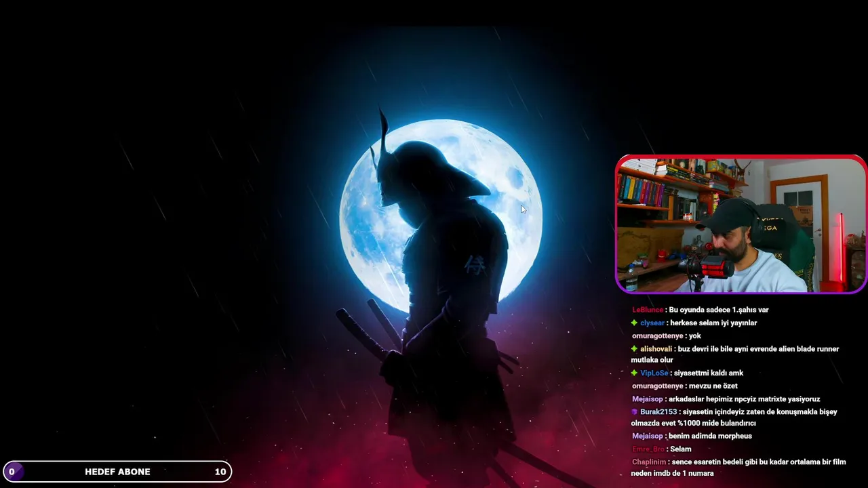Screen dimensions: 868x488
Task: Select omuragottenye username on the 'yok' message
Action: [x=657, y=335]
